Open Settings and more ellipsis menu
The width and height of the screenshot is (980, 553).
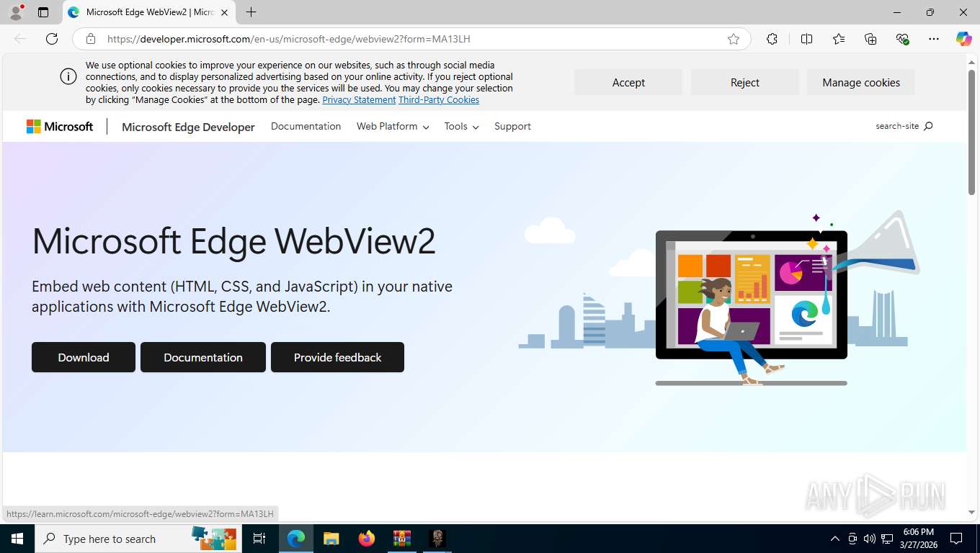934,39
